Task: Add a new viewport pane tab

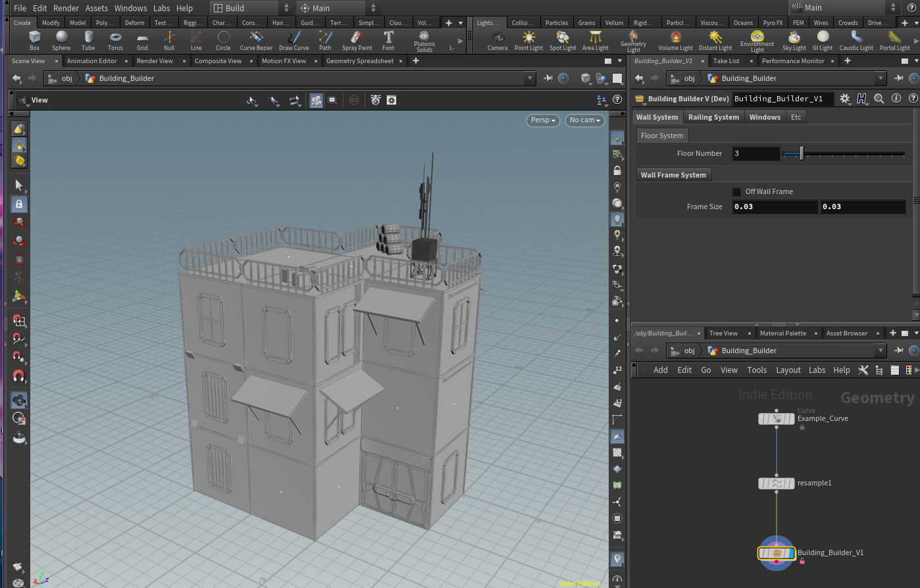Action: (x=415, y=61)
